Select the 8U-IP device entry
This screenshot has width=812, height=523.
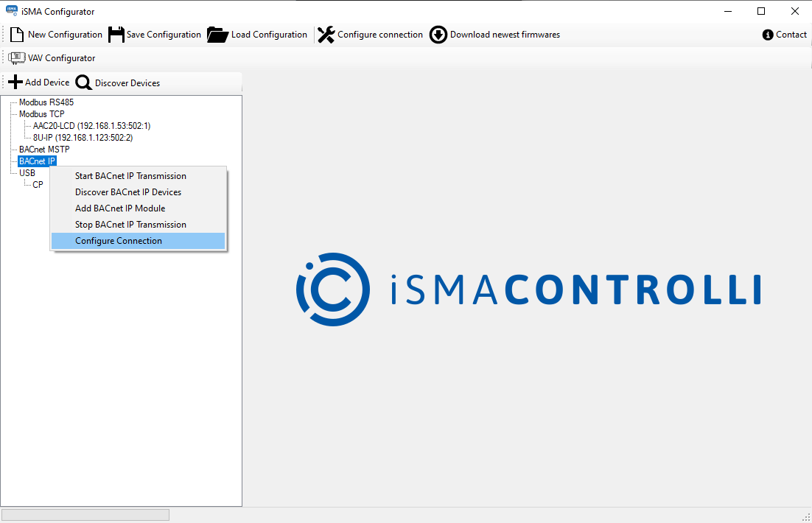[83, 138]
